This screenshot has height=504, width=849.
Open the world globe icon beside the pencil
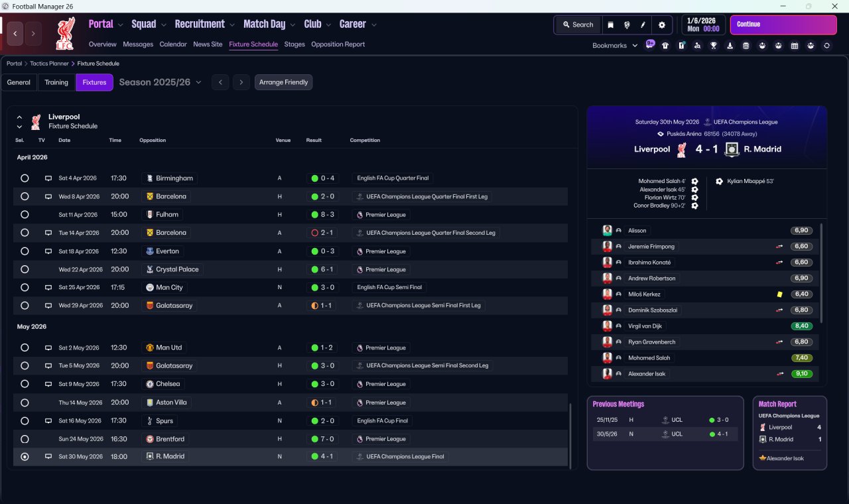627,25
